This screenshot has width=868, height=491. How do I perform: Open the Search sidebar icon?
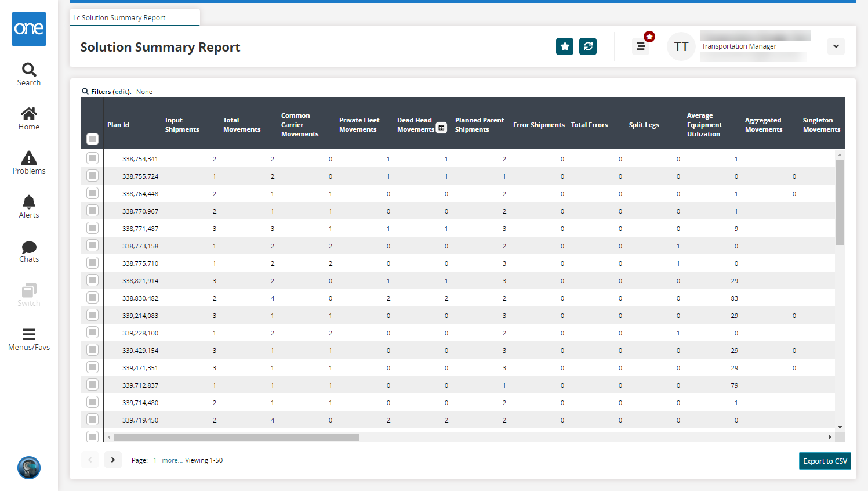(x=29, y=74)
